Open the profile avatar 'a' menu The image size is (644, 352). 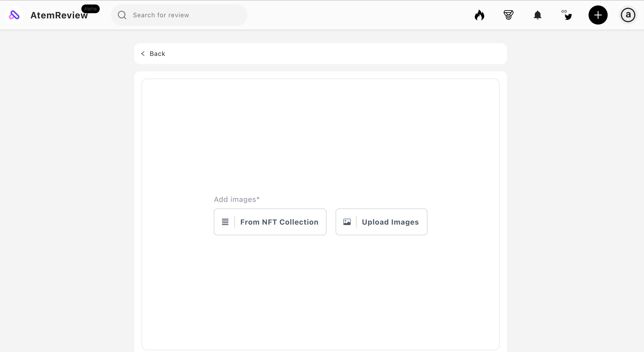coord(628,15)
